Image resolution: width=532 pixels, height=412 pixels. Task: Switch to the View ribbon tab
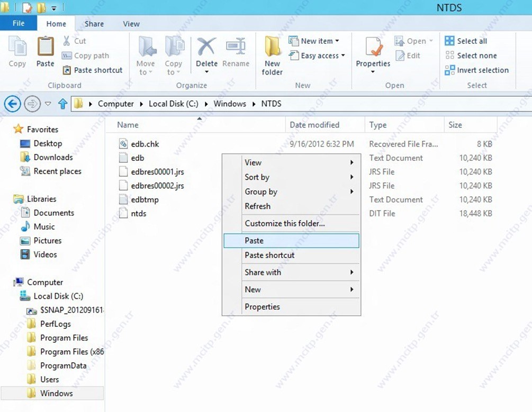click(x=131, y=24)
